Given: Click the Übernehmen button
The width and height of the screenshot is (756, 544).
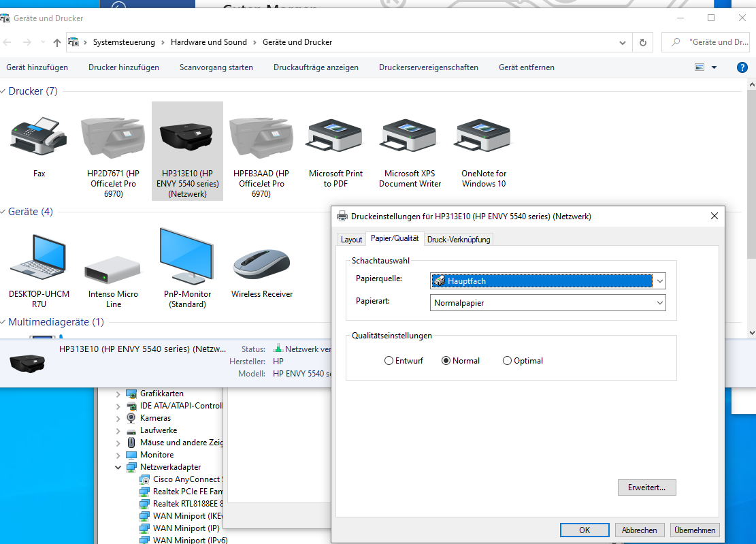Looking at the screenshot, I should click(x=695, y=530).
